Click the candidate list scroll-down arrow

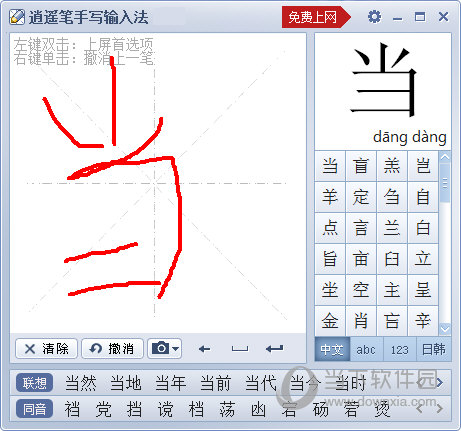point(445,329)
